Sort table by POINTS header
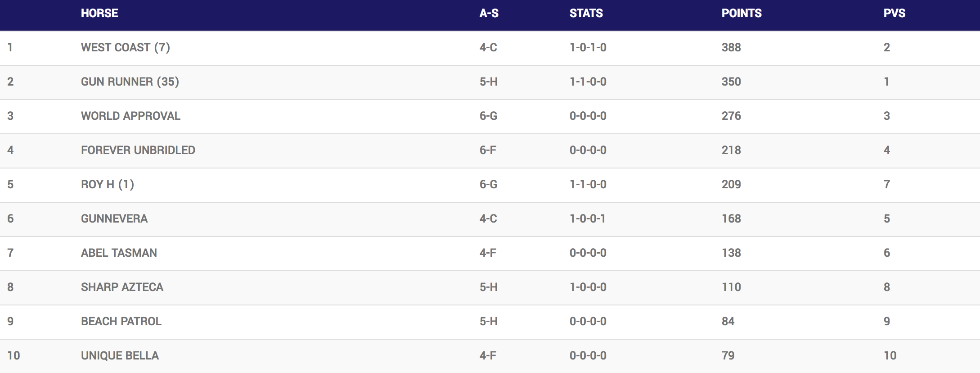The width and height of the screenshot is (980, 373). click(x=742, y=14)
